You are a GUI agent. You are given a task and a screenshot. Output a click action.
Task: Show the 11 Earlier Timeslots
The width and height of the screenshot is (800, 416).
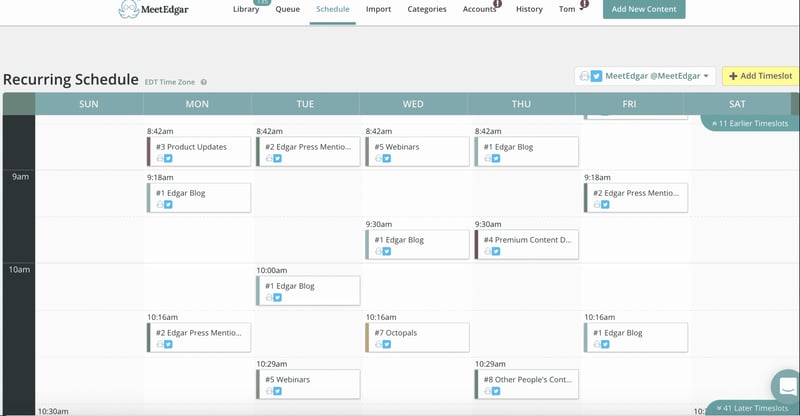click(750, 124)
